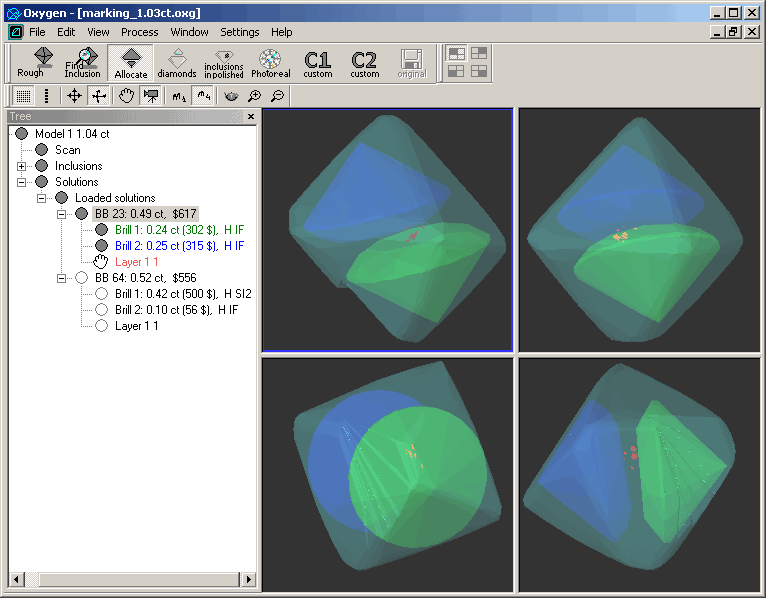Open the Process menu
766x598 pixels.
(139, 32)
